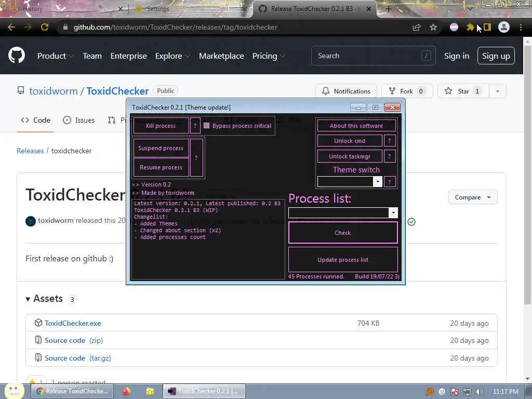This screenshot has width=532, height=399.
Task: Switch to the Issues tab
Action: pyautogui.click(x=79, y=120)
